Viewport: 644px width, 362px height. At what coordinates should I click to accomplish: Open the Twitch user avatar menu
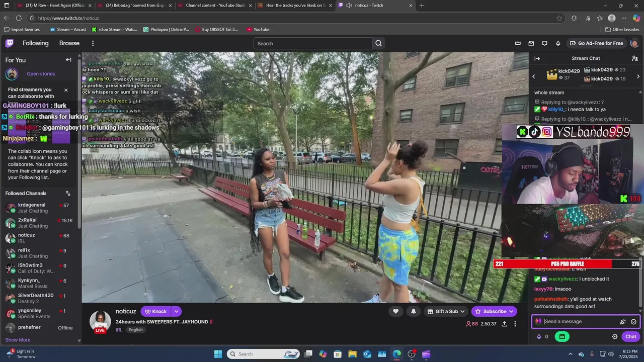click(x=634, y=43)
